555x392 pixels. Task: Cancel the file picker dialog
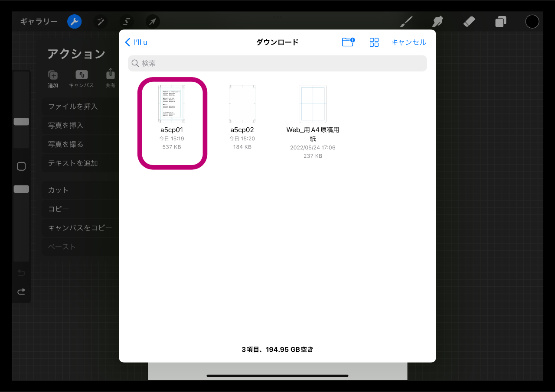point(408,42)
